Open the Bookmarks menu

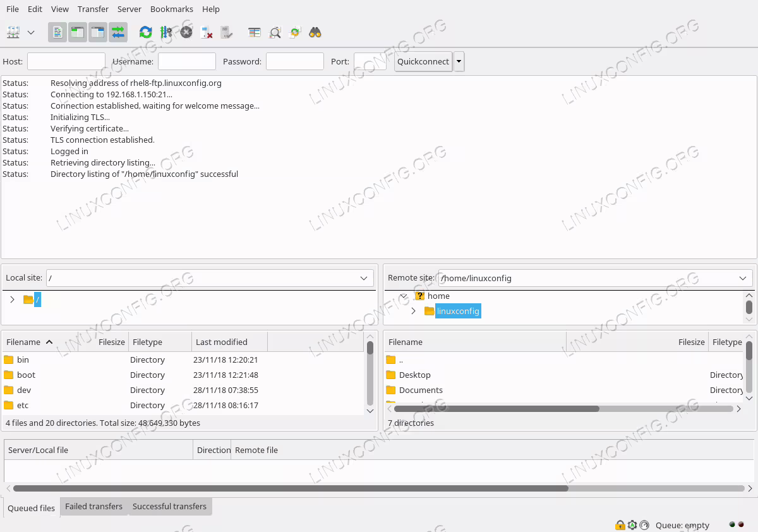[172, 9]
